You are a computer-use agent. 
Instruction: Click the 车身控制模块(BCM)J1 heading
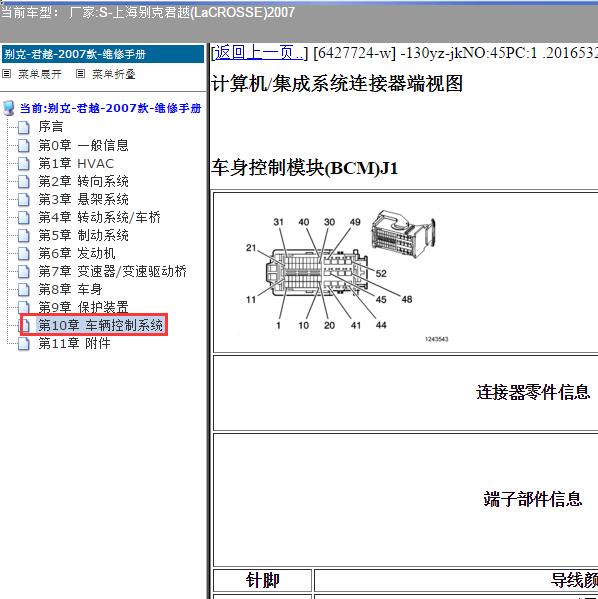pos(305,168)
